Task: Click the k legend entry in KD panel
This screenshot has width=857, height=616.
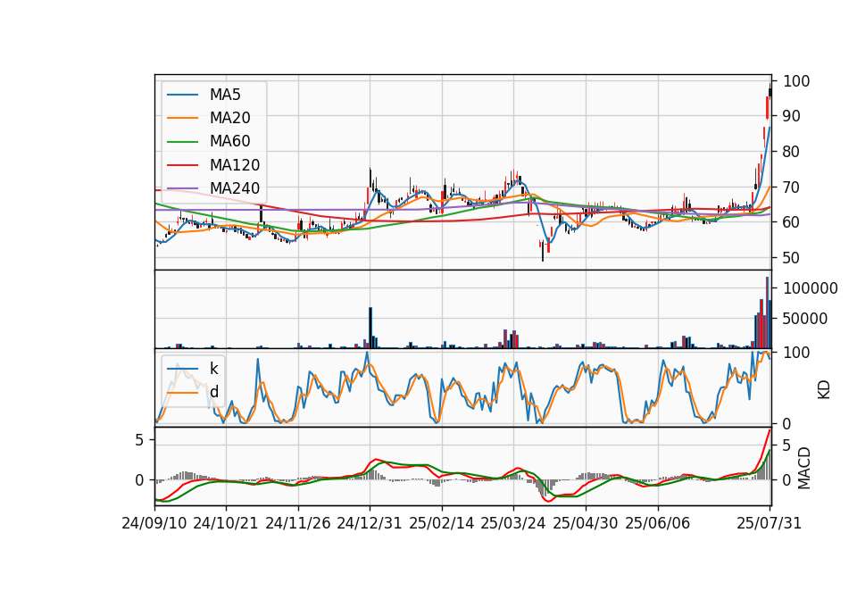Action: tap(213, 369)
